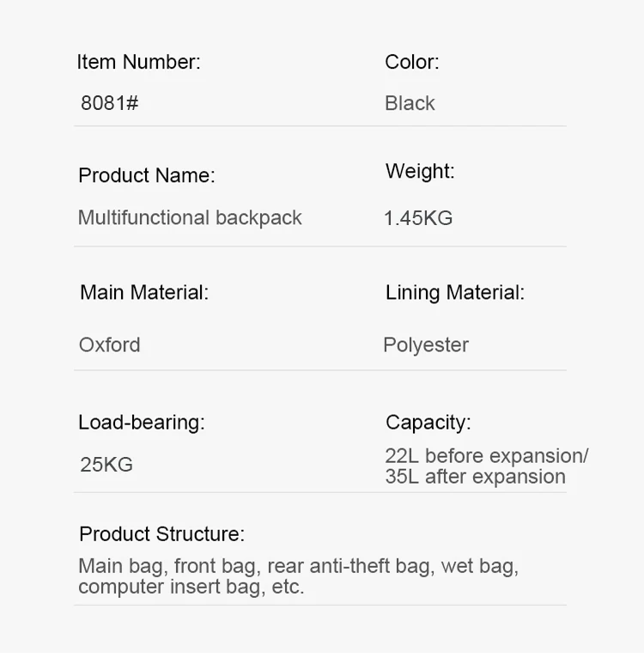Select the Polyester lining value
Image resolution: width=644 pixels, height=670 pixels.
pos(426,344)
